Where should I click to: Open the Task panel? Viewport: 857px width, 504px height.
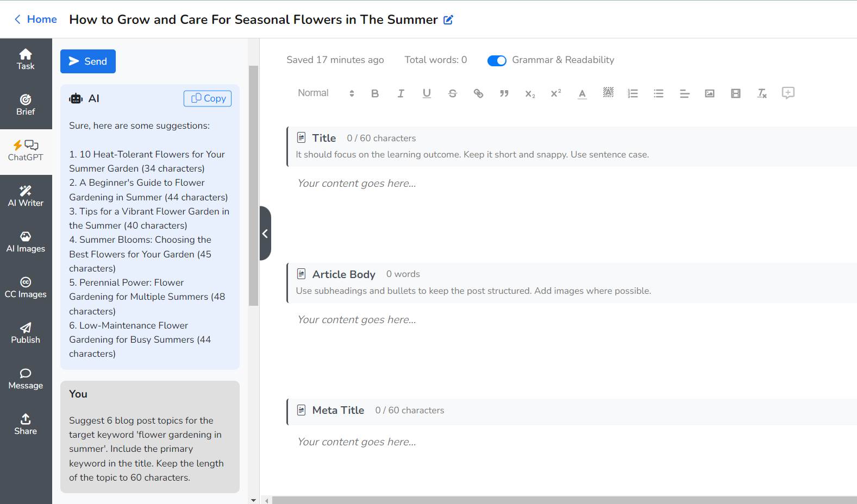click(x=26, y=58)
